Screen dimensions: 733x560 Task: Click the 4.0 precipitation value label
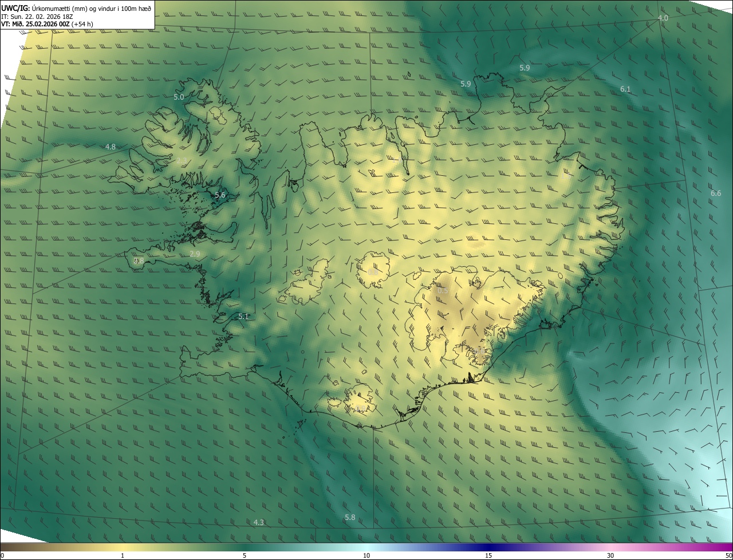point(663,18)
